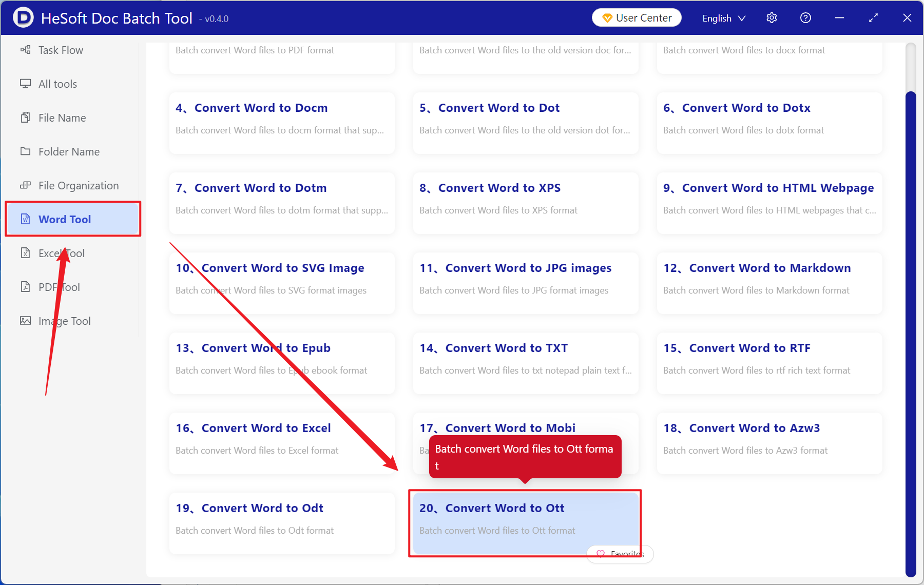Open Convert Word to Azw3 tool
Image resolution: width=924 pixels, height=585 pixels.
click(x=769, y=443)
